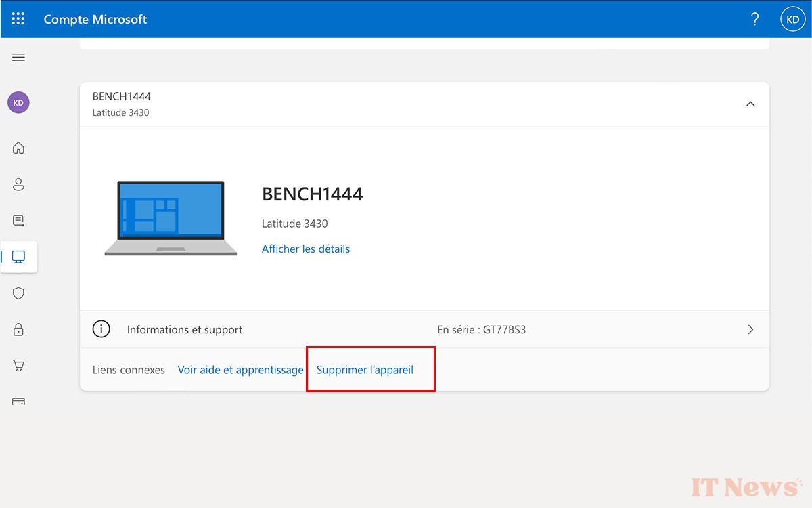Click the Compte Microsoft header title
The width and height of the screenshot is (812, 508).
95,19
